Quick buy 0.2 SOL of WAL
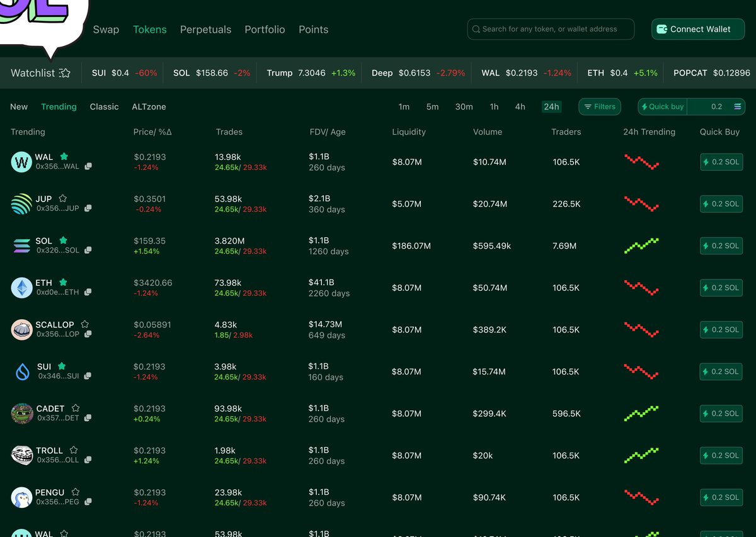756x537 pixels. pyautogui.click(x=721, y=162)
